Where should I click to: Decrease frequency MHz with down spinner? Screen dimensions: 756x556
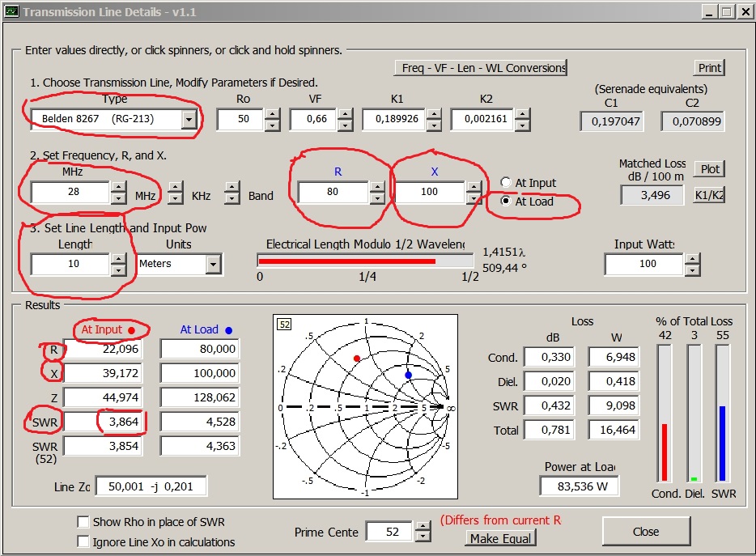point(119,197)
